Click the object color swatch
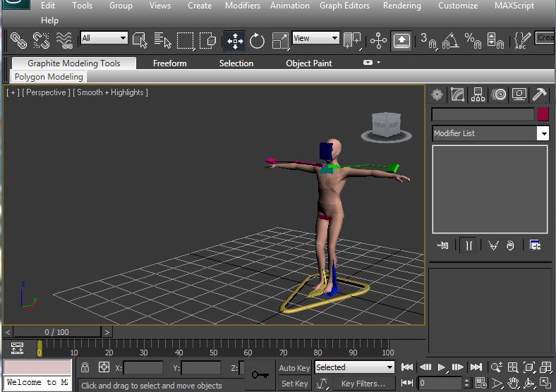The height and width of the screenshot is (392, 556). pos(543,114)
